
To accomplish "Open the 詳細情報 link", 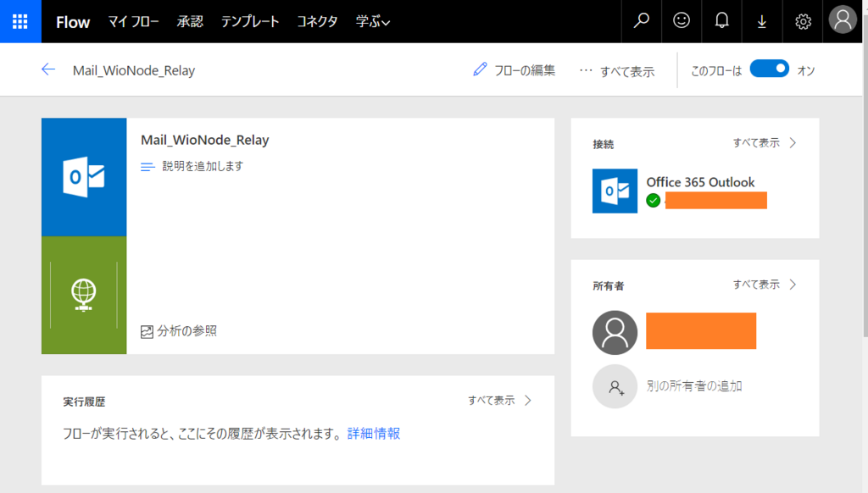I will 374,433.
